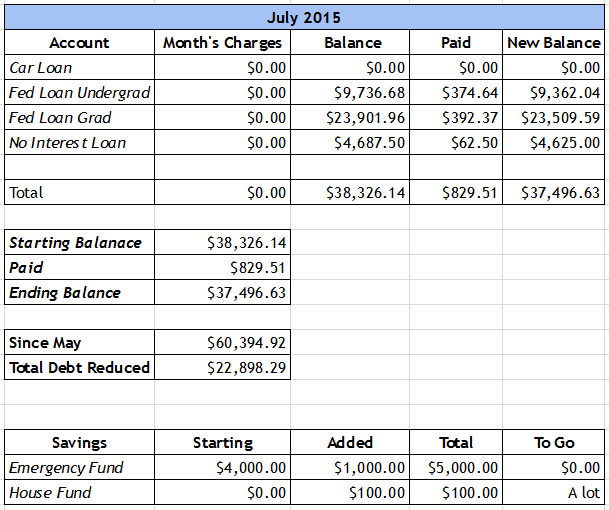Select the $392.37 paid cell
The width and height of the screenshot is (609, 510).
(456, 117)
